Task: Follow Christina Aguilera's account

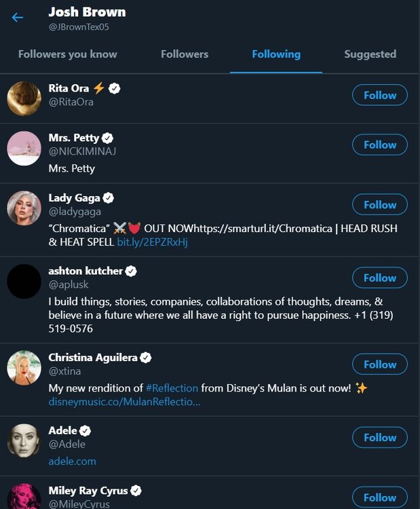Action: 380,364
